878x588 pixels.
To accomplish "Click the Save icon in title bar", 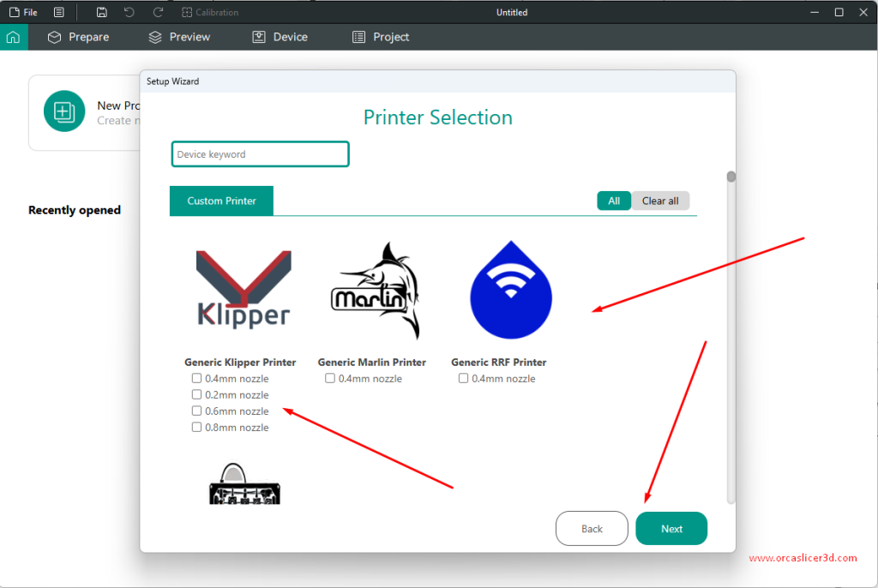I will (102, 12).
